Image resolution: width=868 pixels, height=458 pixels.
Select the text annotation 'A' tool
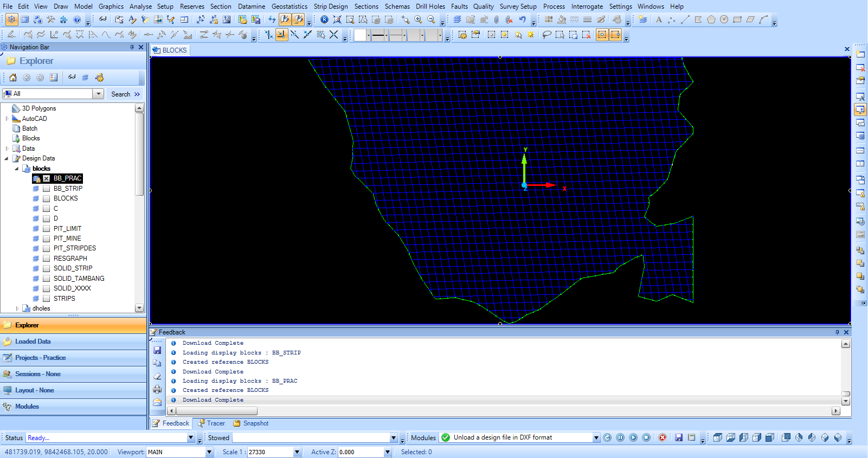pos(659,20)
